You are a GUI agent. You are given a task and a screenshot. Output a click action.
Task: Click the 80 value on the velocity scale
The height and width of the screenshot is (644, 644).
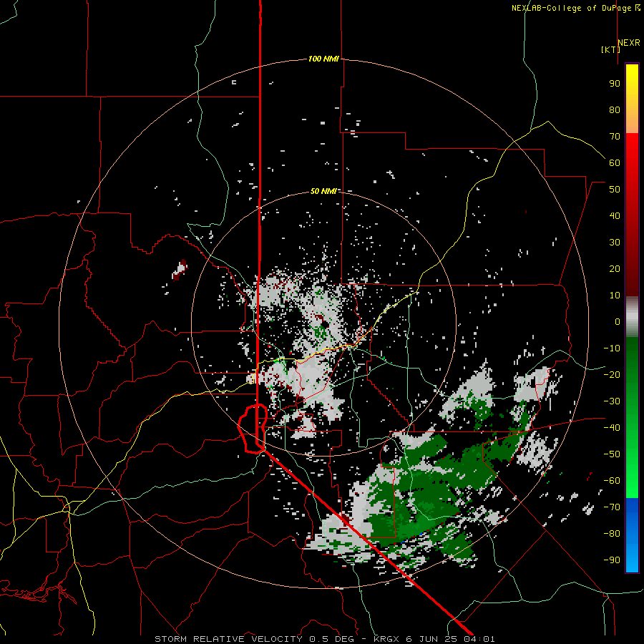615,109
